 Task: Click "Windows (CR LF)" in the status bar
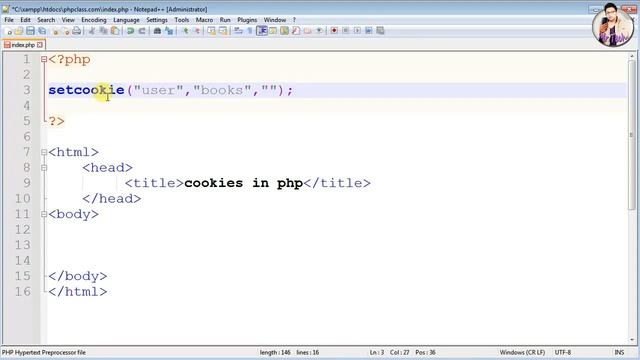point(522,352)
